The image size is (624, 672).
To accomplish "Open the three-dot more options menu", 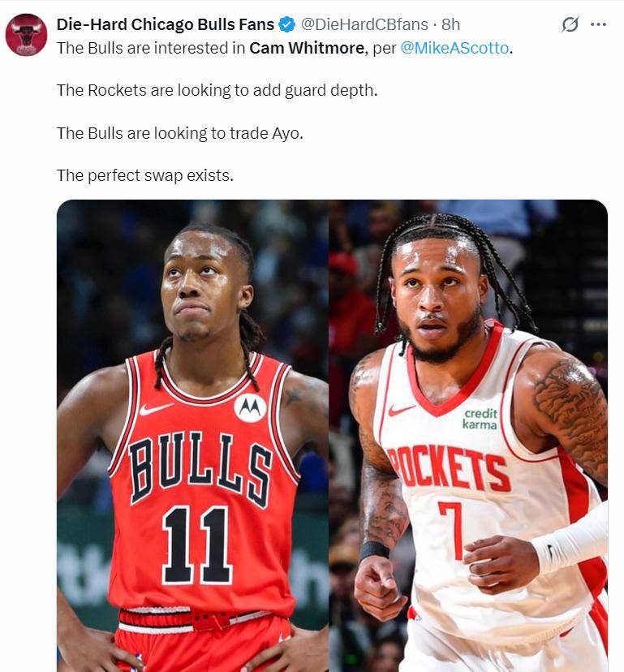I will tap(598, 24).
